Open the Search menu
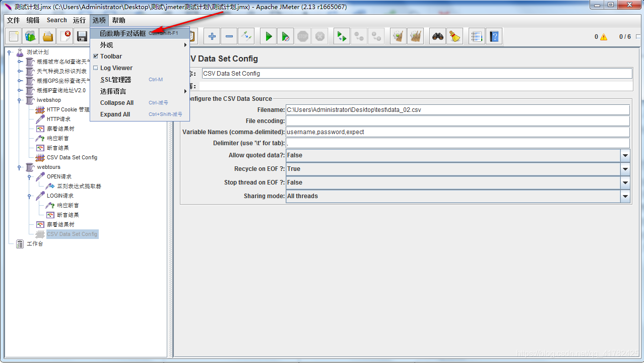644x363 pixels. tap(57, 20)
